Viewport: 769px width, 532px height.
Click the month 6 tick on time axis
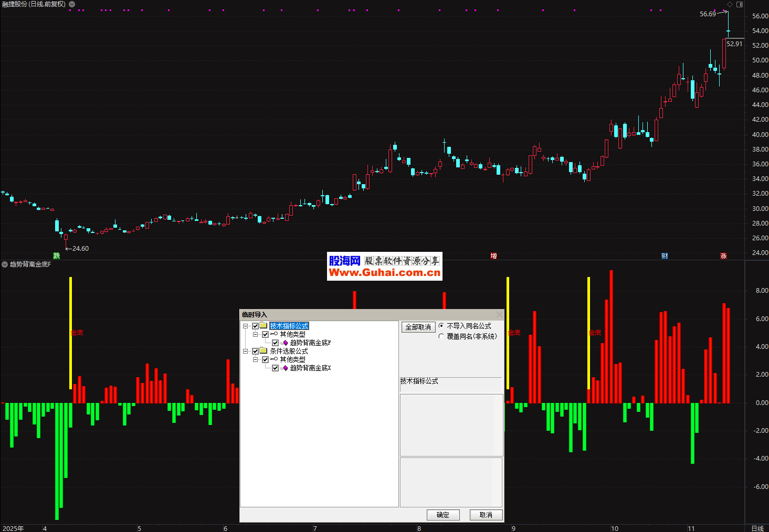point(226,528)
